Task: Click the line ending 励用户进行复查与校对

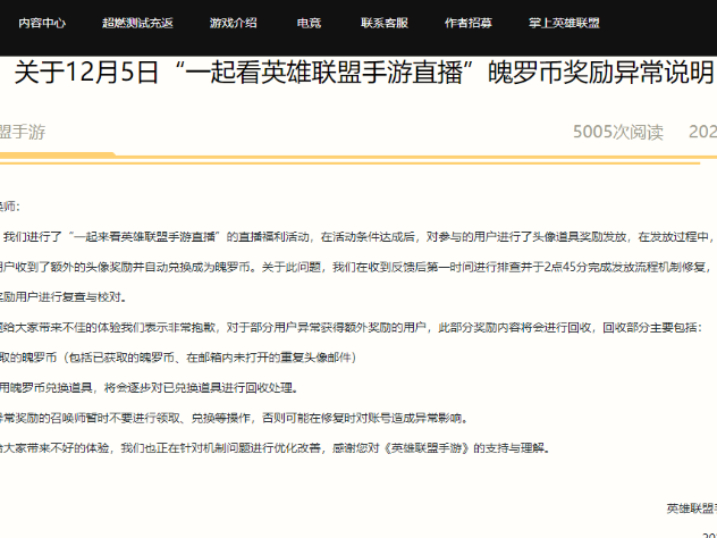Action: pyautogui.click(x=63, y=297)
